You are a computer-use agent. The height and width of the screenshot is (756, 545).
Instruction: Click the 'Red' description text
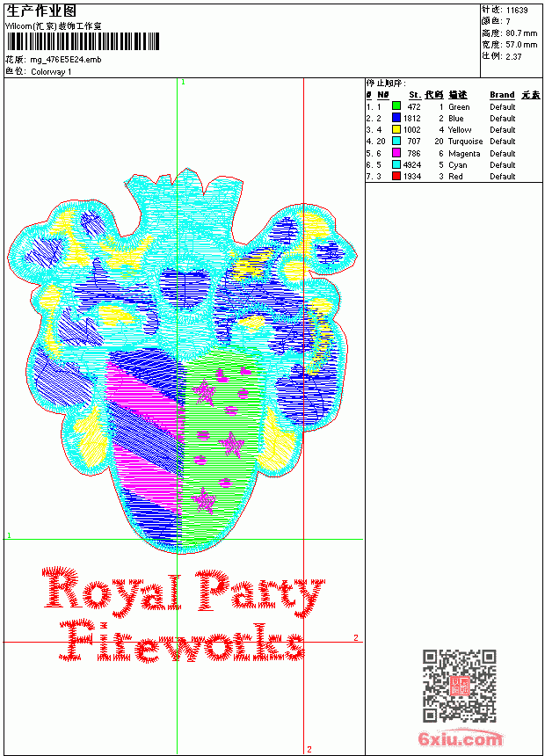point(455,177)
